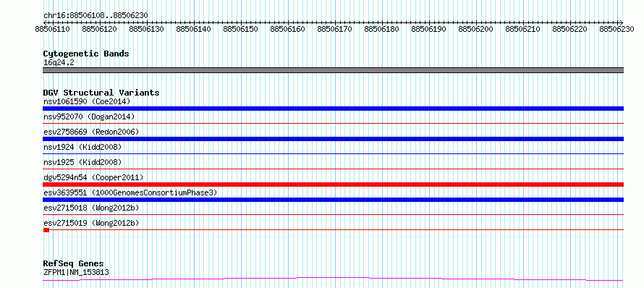The height and width of the screenshot is (288, 644).
Task: Click the thin red line under nsv952070
Action: 334,123
